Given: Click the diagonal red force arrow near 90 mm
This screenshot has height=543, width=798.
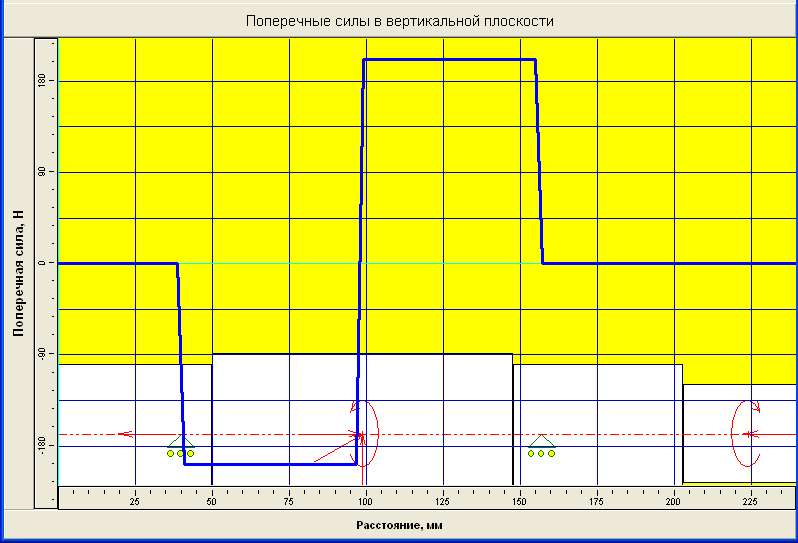Looking at the screenshot, I should point(336,448).
